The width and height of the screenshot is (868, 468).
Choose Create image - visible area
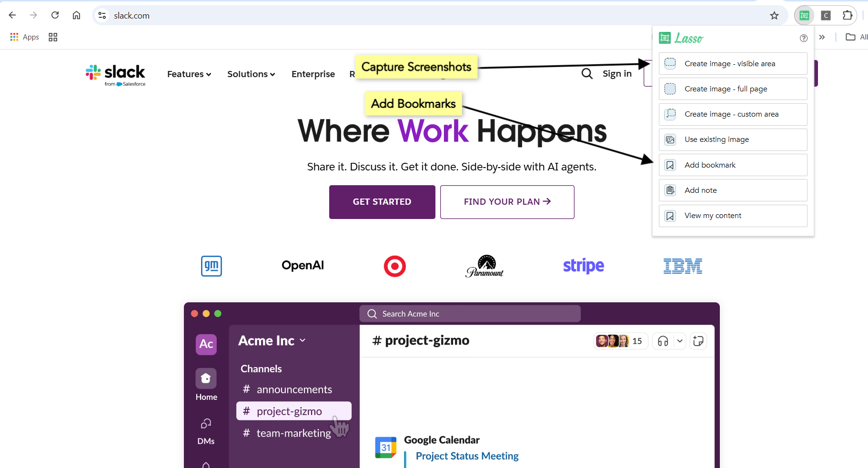click(733, 63)
